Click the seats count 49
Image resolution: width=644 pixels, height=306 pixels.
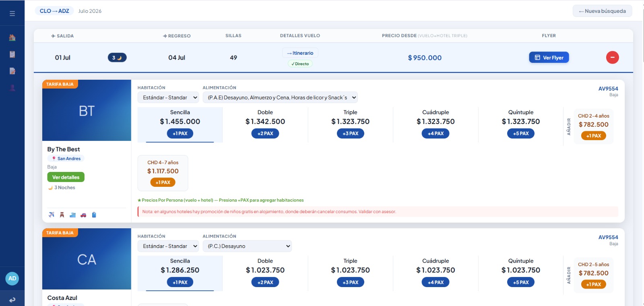point(233,58)
